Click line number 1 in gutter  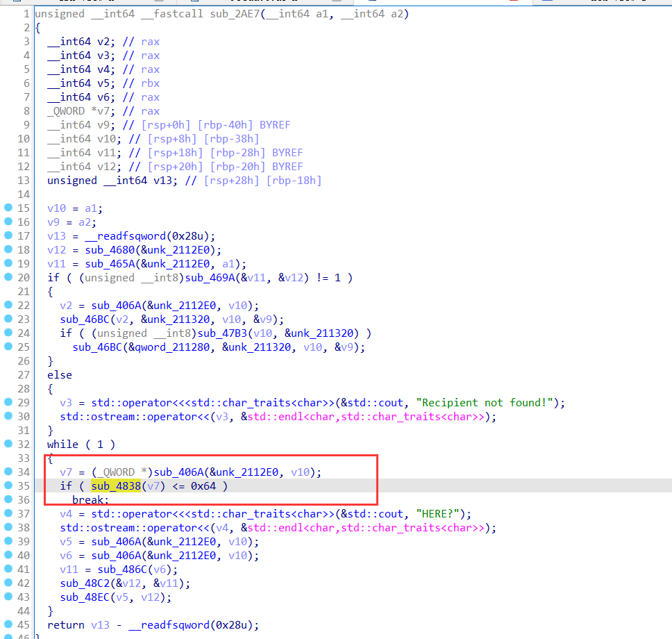[x=26, y=14]
